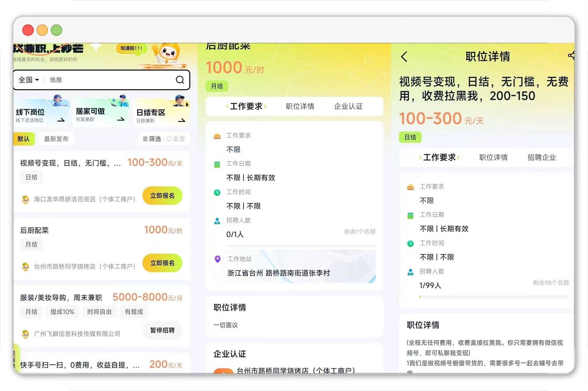Click 立即报名 for 后厨配菜 job

click(162, 263)
